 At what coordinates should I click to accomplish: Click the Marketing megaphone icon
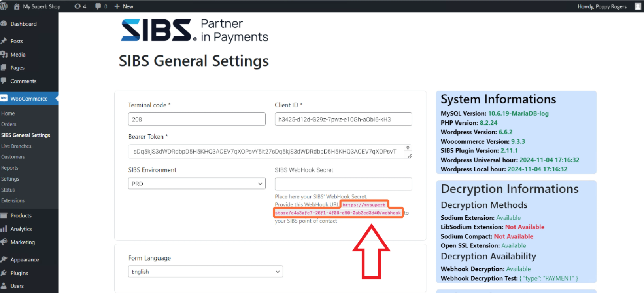[x=4, y=242]
